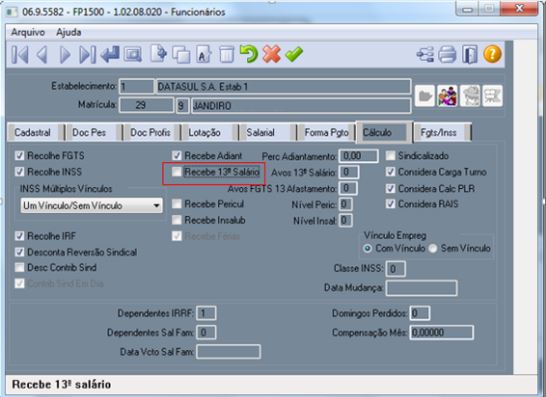Open the Arquivo menu
This screenshot has width=546, height=397.
tap(28, 32)
